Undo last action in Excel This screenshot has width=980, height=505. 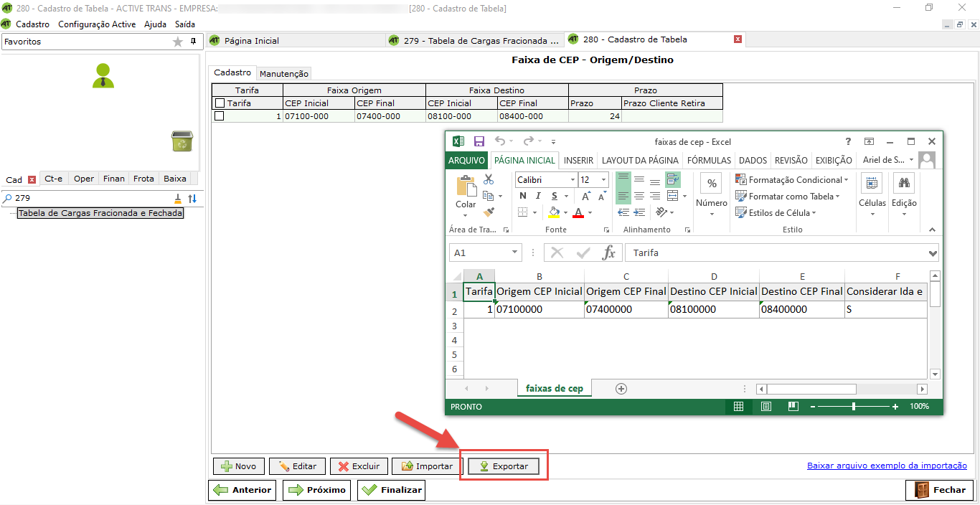tap(500, 141)
